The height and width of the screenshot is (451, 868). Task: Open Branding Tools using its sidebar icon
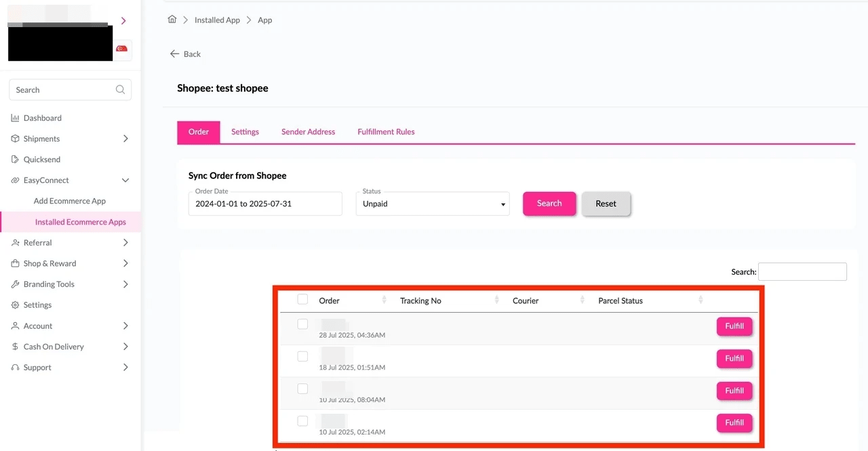(15, 283)
